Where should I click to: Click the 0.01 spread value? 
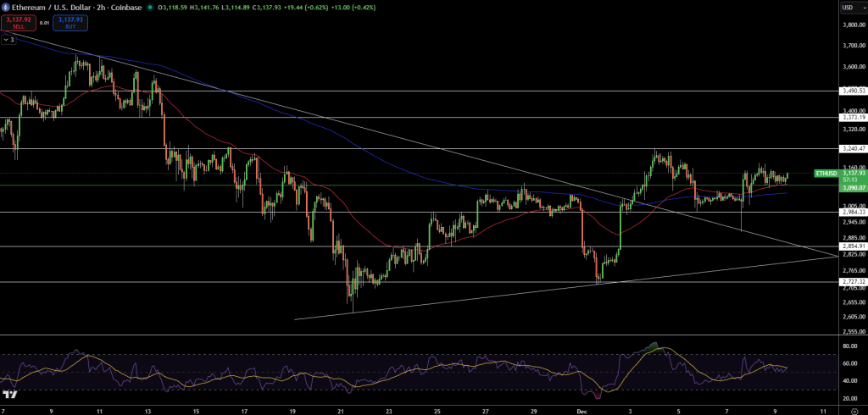44,23
